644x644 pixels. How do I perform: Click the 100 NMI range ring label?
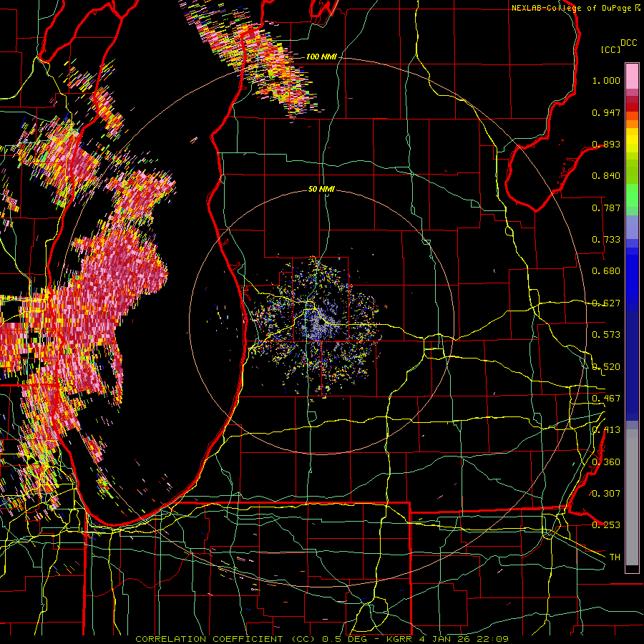point(321,57)
